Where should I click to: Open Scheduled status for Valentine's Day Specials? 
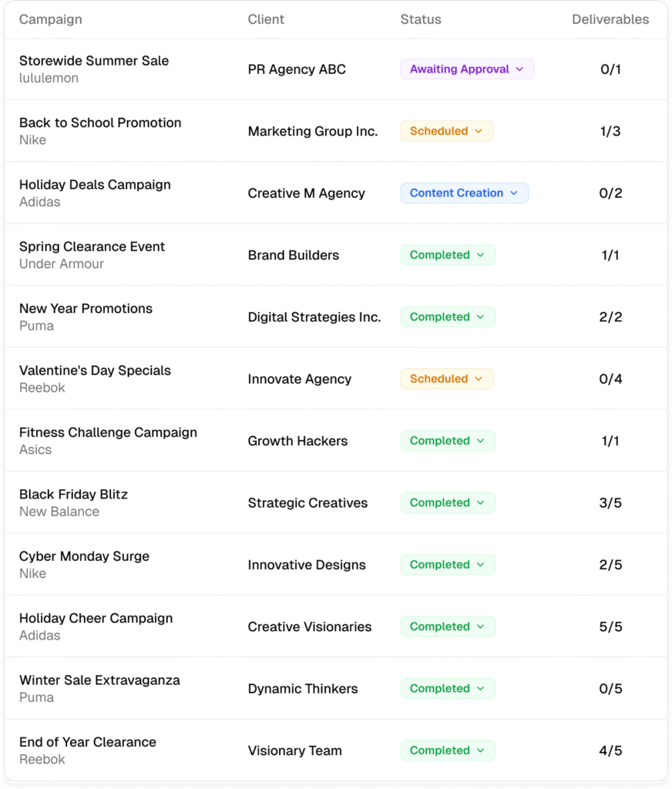click(x=446, y=379)
